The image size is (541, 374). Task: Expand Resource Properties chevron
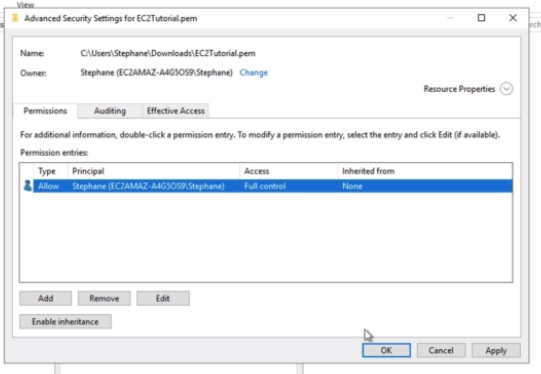(506, 89)
